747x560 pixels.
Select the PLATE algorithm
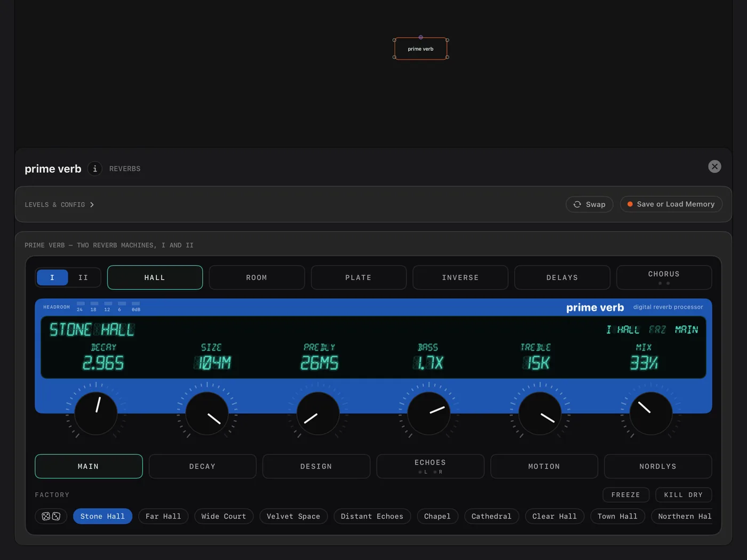pos(359,277)
